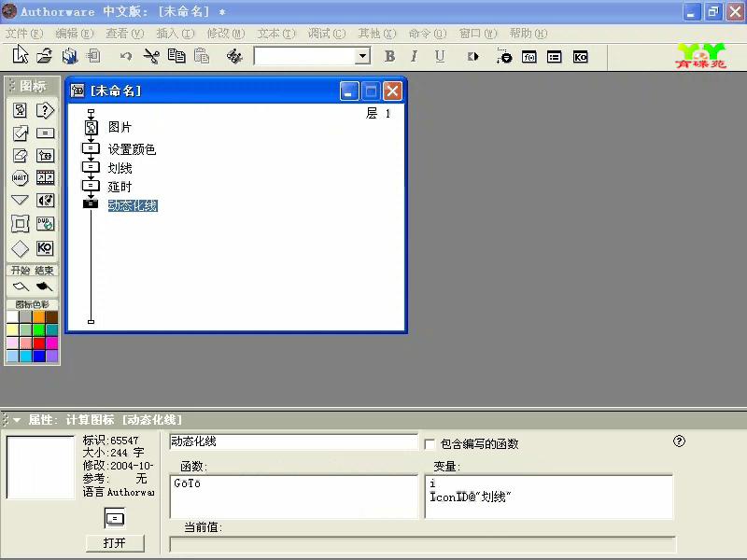
Task: Pick the white Start flag in palette
Action: pos(21,287)
